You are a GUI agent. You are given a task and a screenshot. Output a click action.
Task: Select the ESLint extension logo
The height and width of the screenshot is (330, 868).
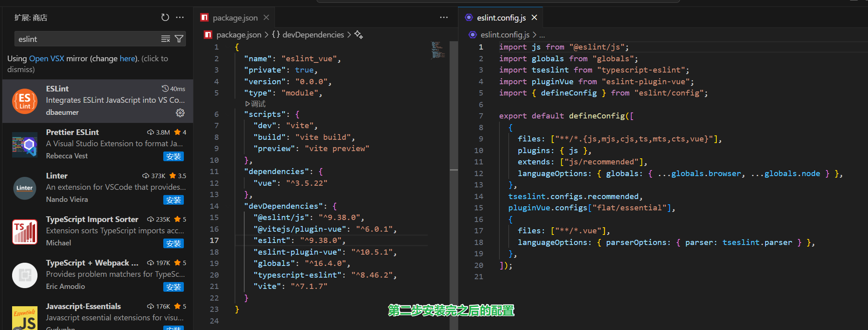coord(25,101)
